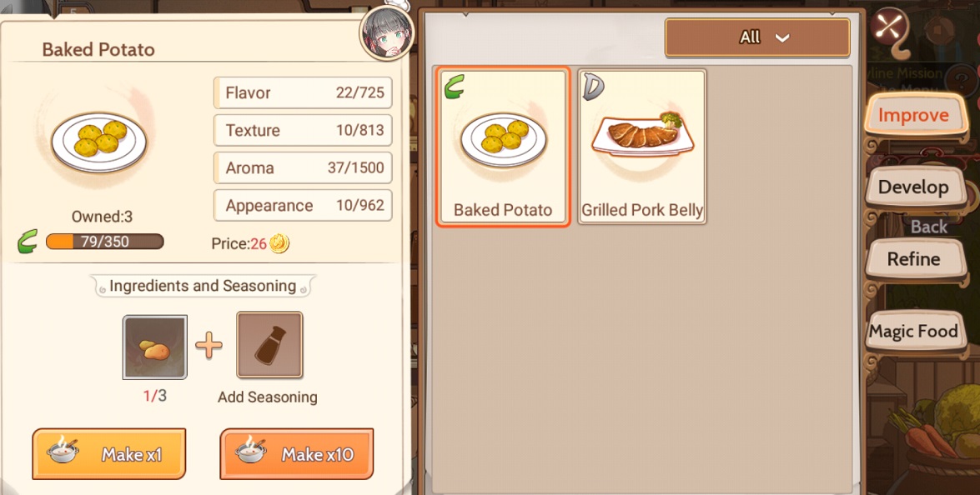The height and width of the screenshot is (495, 980).
Task: Open the All filter dropdown
Action: tap(757, 37)
